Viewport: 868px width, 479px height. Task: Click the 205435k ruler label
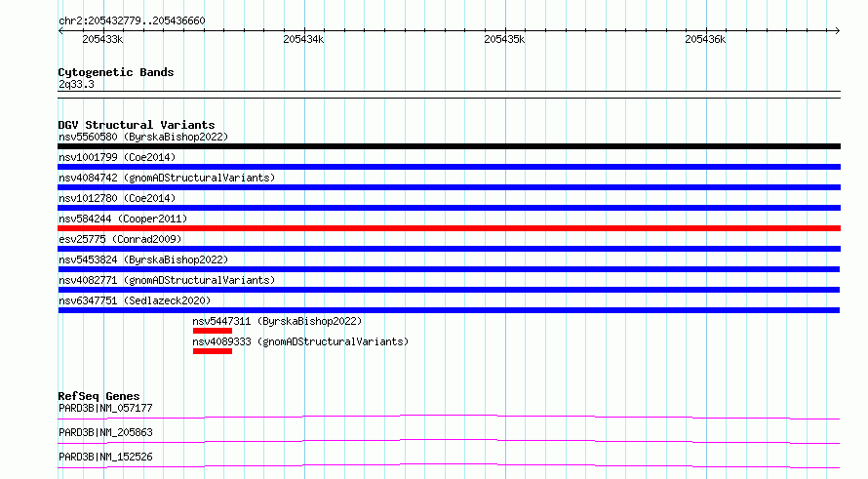[x=504, y=39]
